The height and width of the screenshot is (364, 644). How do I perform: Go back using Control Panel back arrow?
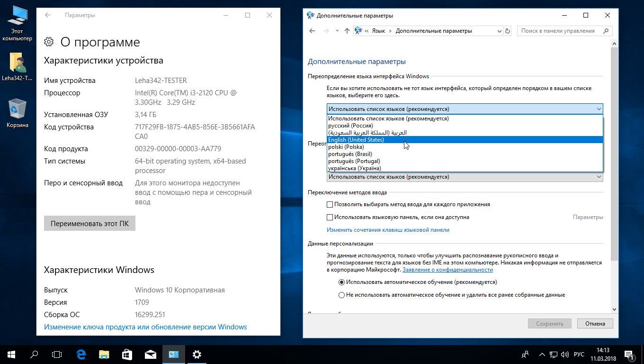312,31
